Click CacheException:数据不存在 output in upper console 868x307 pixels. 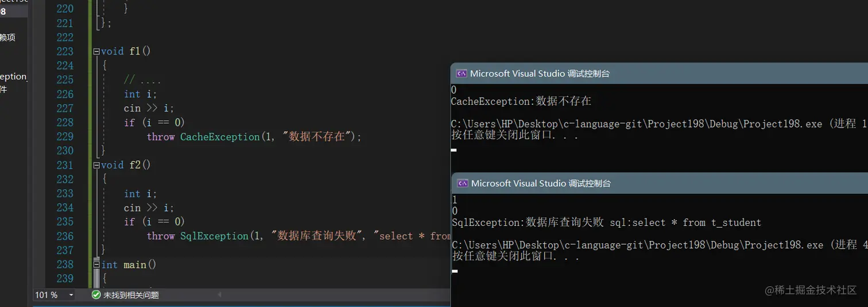(x=521, y=101)
